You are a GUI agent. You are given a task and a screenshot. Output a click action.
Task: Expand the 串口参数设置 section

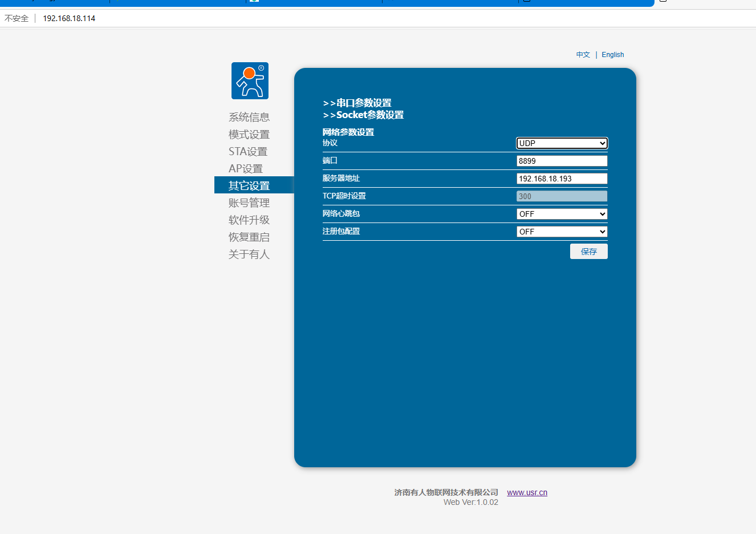pos(357,103)
